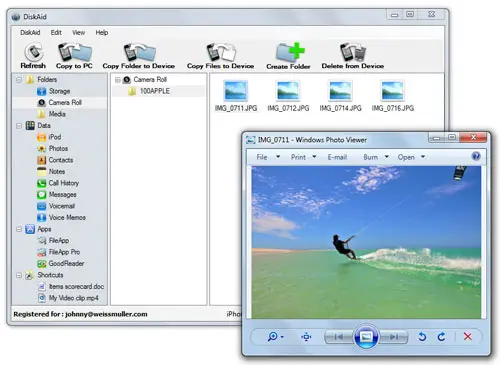
Task: Open the DiskAid menu
Action: tap(30, 33)
